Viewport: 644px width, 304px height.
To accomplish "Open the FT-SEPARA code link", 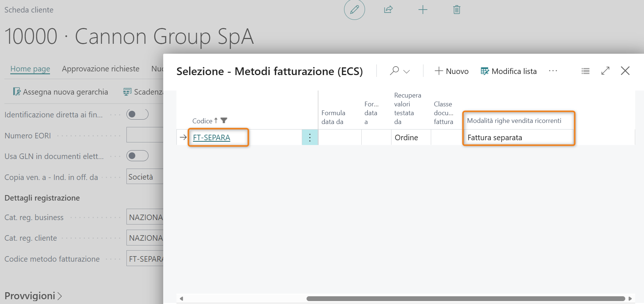I will tap(212, 138).
